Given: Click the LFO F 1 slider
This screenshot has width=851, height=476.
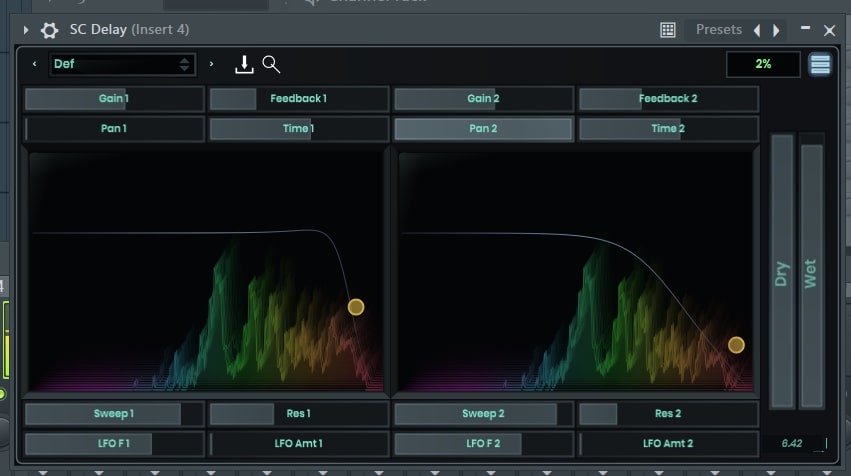Looking at the screenshot, I should pos(114,443).
